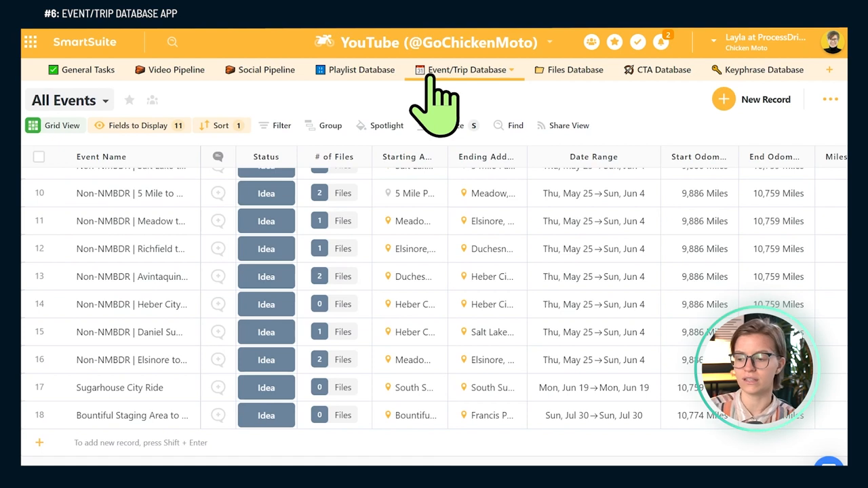The width and height of the screenshot is (868, 488).
Task: Open comments for row 10
Action: [218, 193]
